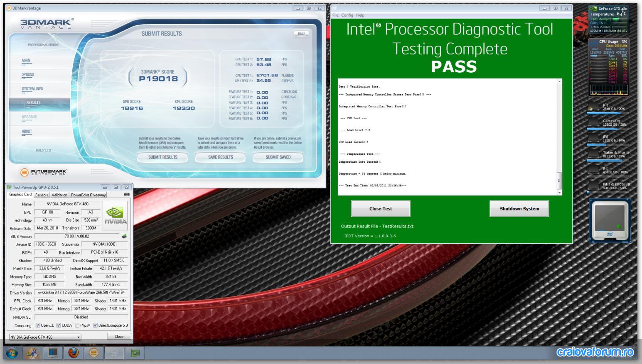This screenshot has width=642, height=364.
Task: Click the GPU score value 18916
Action: [132, 108]
